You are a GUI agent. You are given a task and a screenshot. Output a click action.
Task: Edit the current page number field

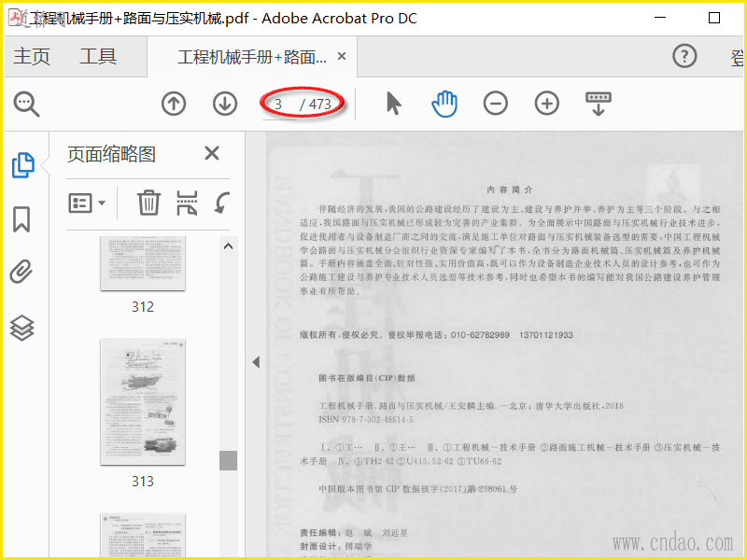279,104
